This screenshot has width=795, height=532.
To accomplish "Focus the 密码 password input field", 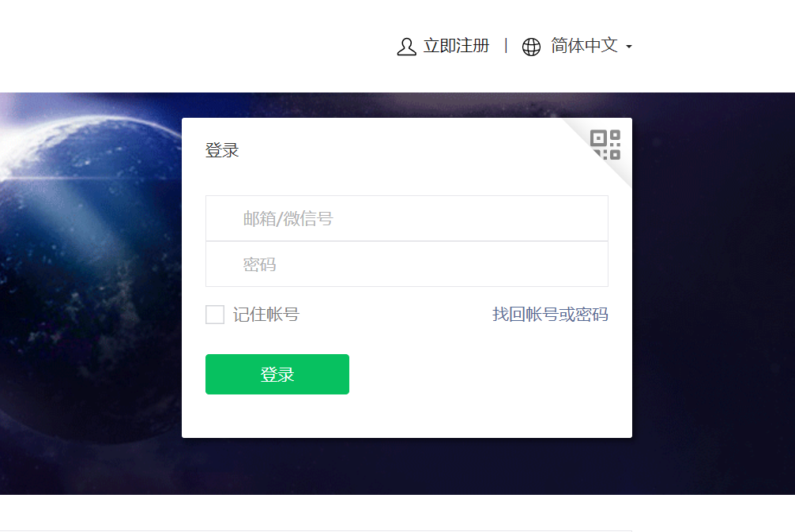I will click(407, 264).
